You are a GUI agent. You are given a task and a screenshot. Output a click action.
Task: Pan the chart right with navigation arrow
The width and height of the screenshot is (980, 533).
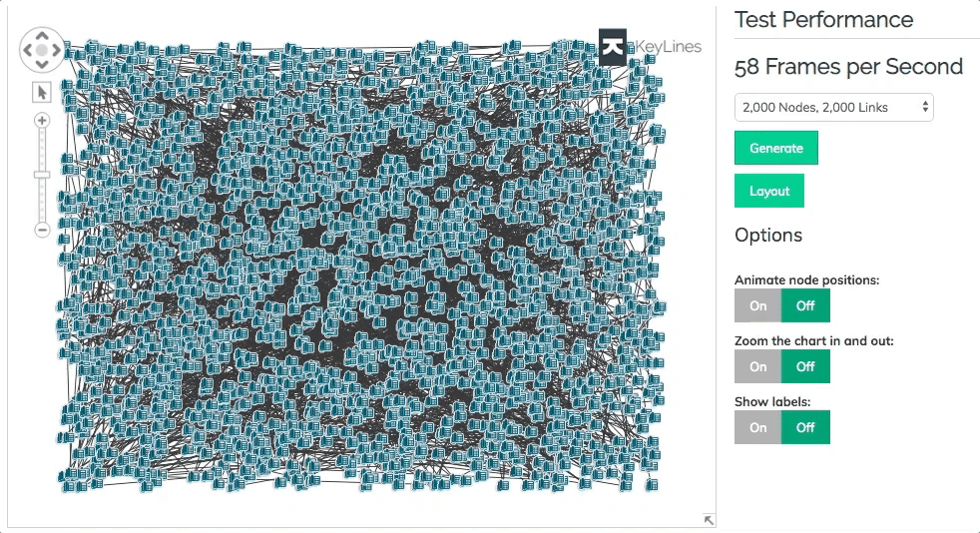click(x=56, y=50)
